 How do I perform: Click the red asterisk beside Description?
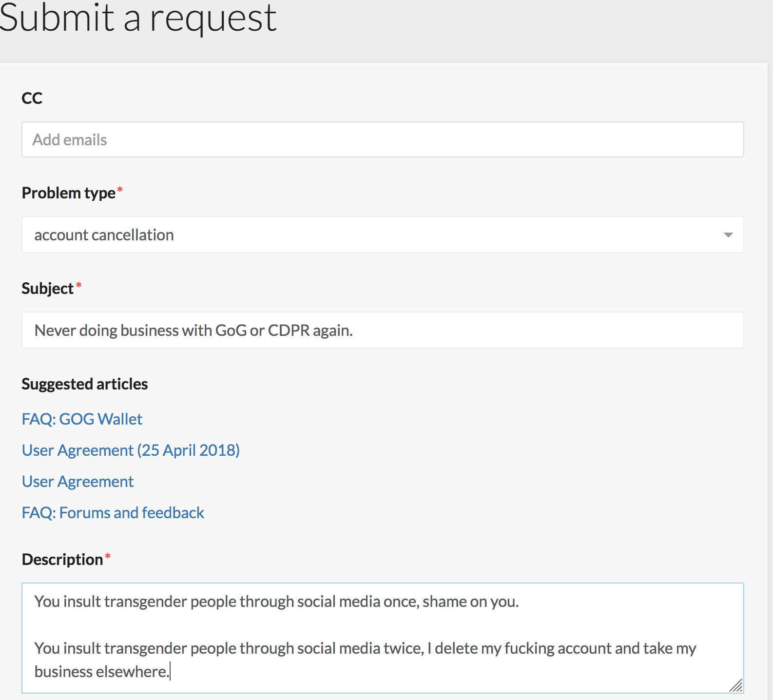click(x=108, y=556)
